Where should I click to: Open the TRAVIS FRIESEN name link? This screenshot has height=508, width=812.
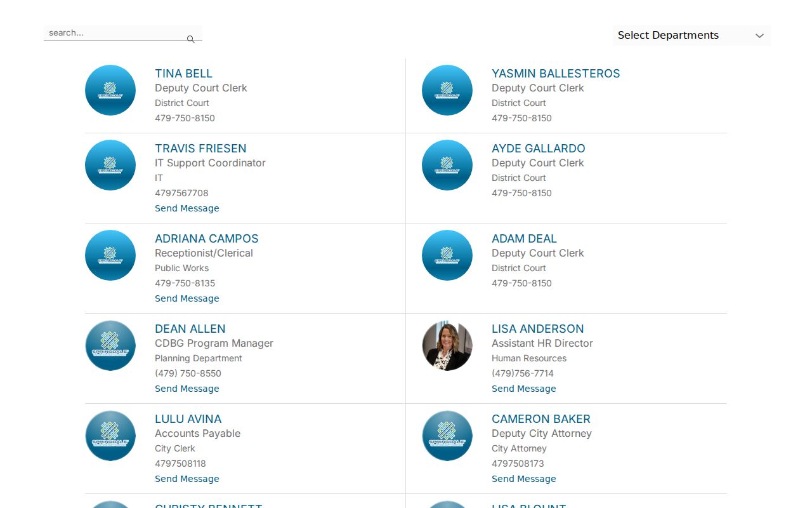coord(200,149)
